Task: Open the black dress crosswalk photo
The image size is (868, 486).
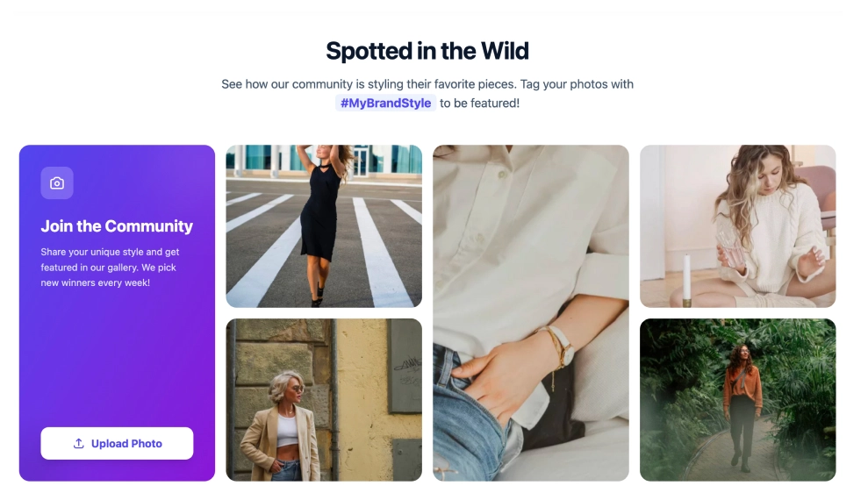Action: (x=324, y=225)
